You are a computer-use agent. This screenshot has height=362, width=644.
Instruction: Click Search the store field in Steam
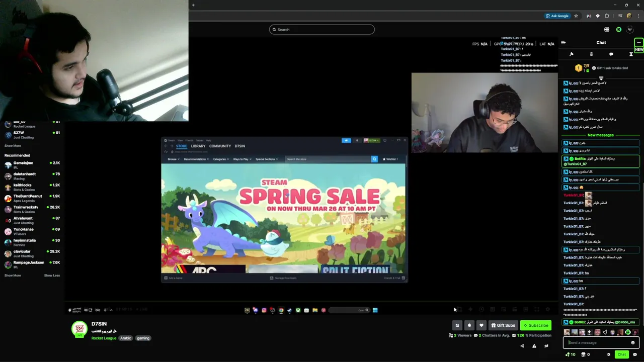(328, 159)
